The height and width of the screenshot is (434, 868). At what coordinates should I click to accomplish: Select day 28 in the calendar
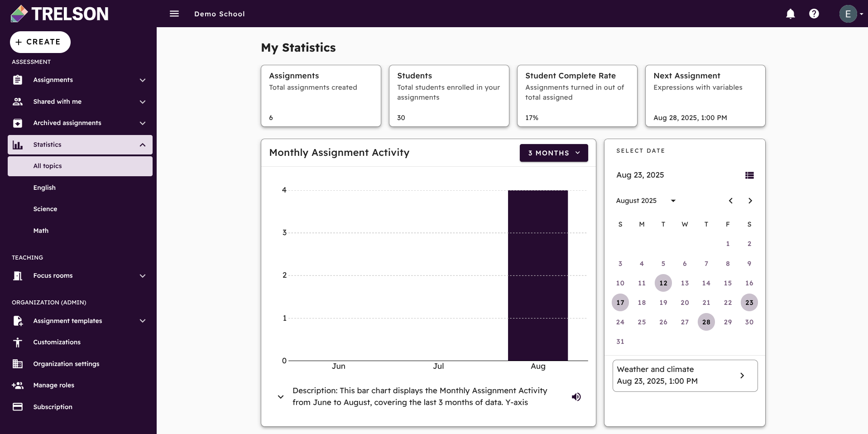coord(706,322)
